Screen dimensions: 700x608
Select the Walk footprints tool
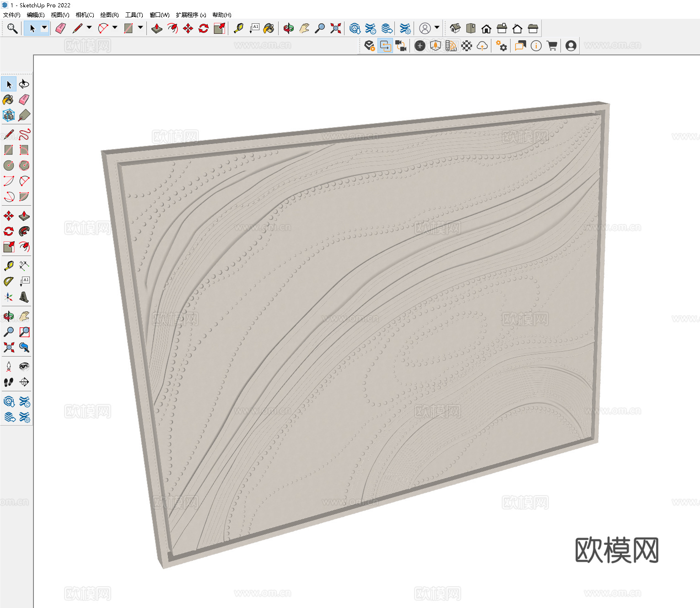point(9,382)
